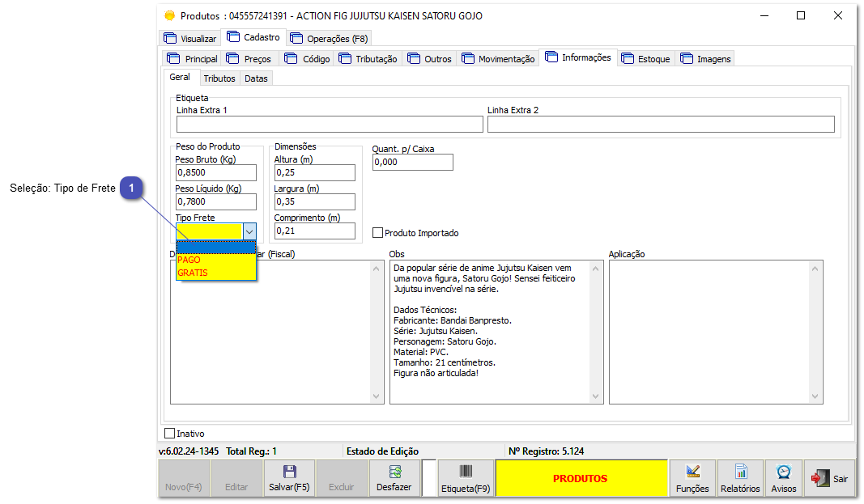Choose GRATIS as freight type
The height and width of the screenshot is (504, 864).
(192, 273)
